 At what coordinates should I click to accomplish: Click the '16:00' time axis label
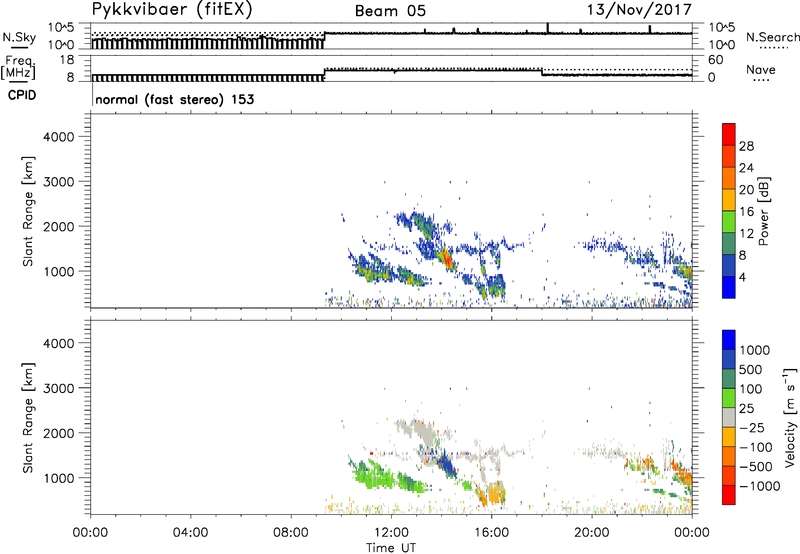tap(491, 532)
